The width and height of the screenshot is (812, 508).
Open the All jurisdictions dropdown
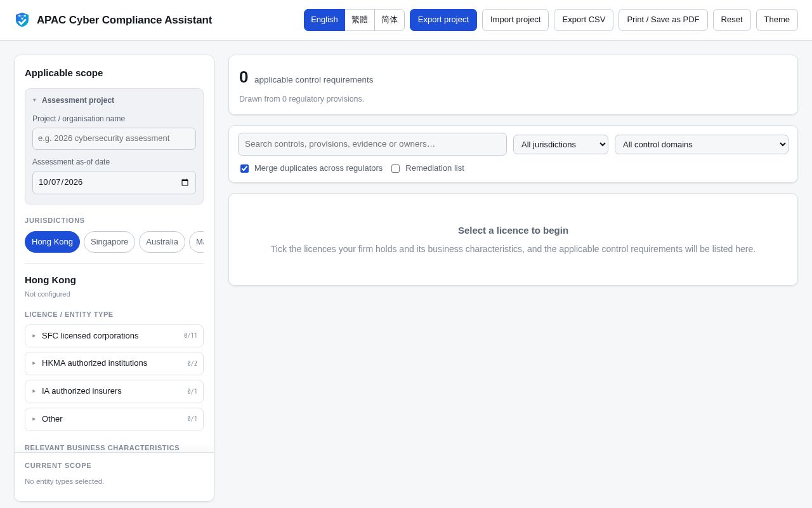(561, 144)
